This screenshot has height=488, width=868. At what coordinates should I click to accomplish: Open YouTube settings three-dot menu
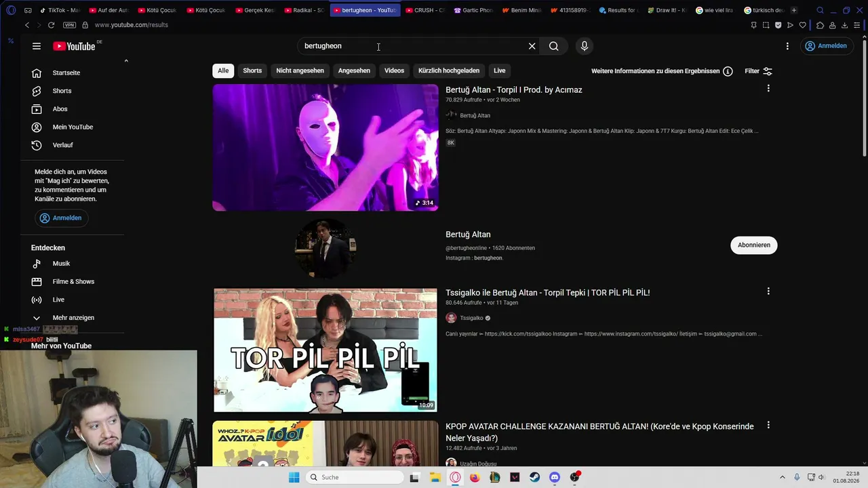787,46
